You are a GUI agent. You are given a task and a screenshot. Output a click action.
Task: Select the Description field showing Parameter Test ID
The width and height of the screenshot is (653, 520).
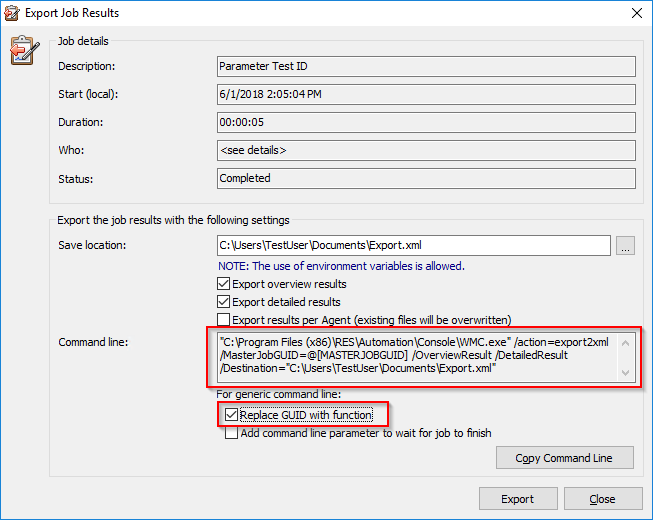click(x=426, y=67)
